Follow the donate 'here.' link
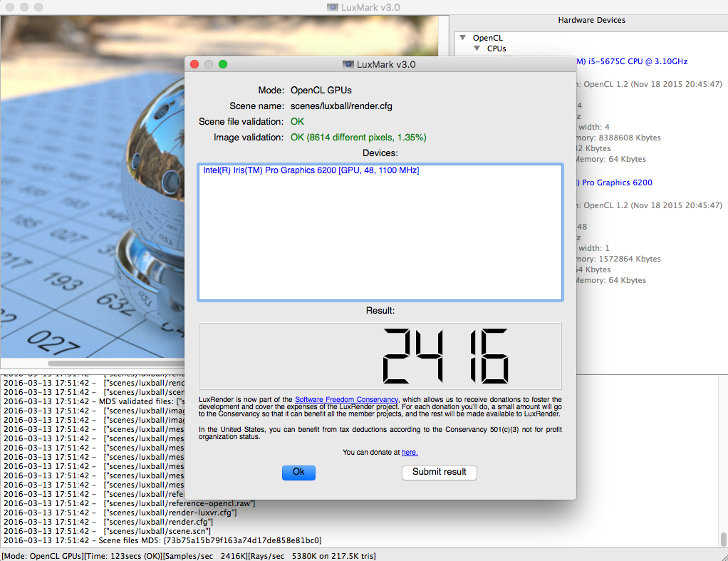Viewport: 728px width, 561px height. (410, 452)
